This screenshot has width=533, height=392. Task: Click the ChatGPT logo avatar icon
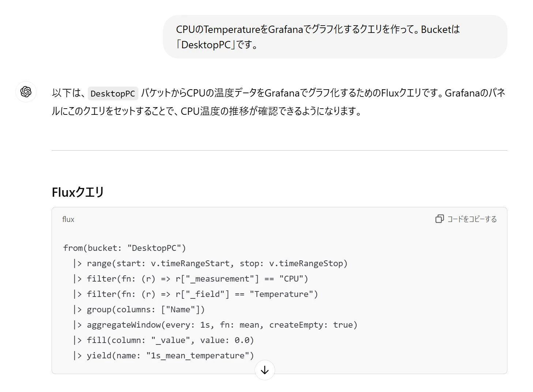pyautogui.click(x=26, y=92)
